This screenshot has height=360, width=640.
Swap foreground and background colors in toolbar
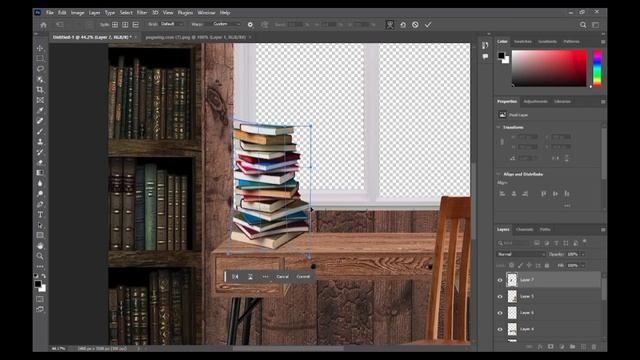(44, 276)
